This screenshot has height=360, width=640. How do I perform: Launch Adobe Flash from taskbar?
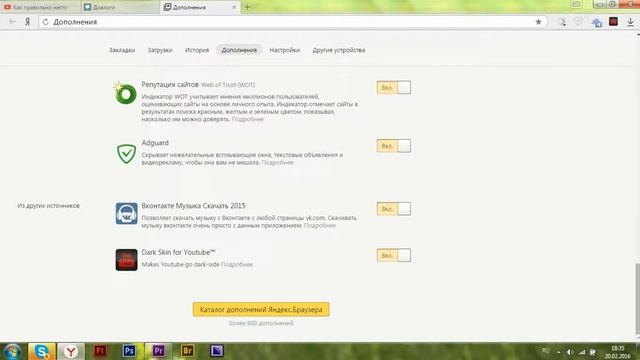(x=100, y=351)
